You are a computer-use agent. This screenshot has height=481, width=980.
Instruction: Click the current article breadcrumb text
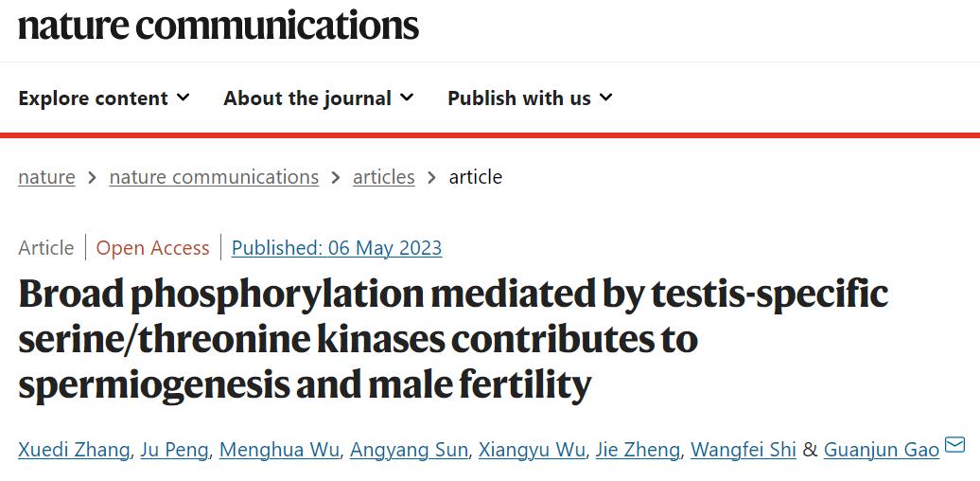pos(475,177)
